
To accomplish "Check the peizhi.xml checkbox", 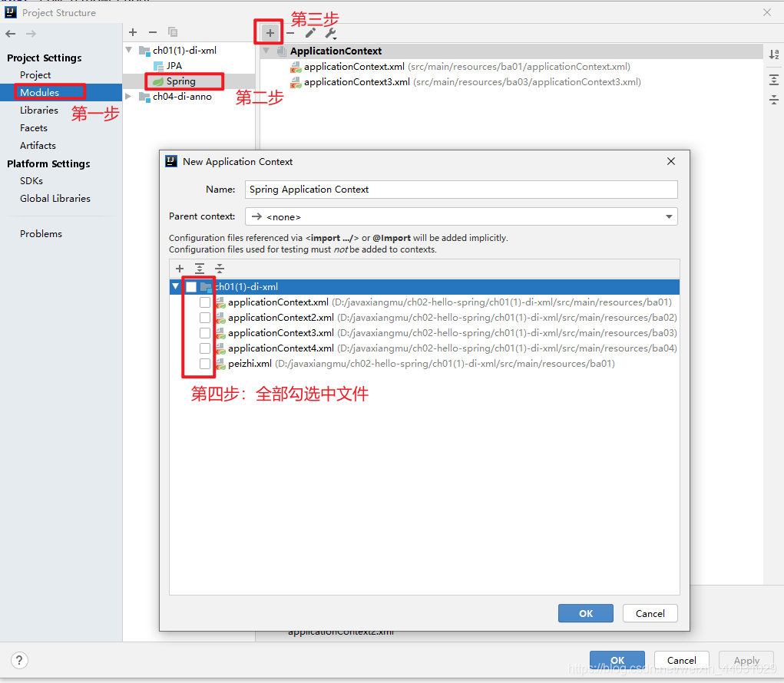I will pyautogui.click(x=204, y=364).
